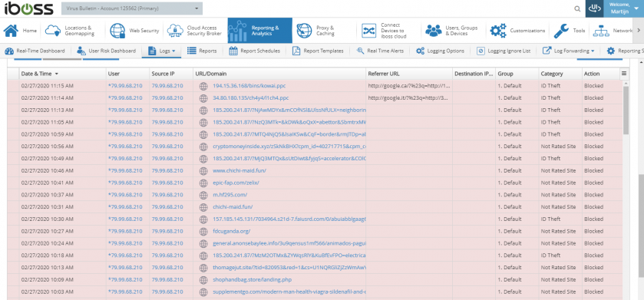Open Real-Time Dashboard gauge icon

(9, 51)
